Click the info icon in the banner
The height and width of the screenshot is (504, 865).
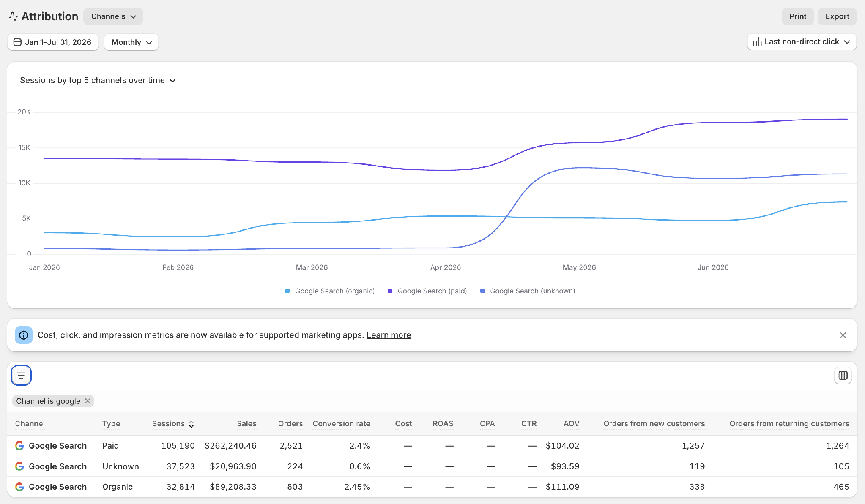pos(24,335)
